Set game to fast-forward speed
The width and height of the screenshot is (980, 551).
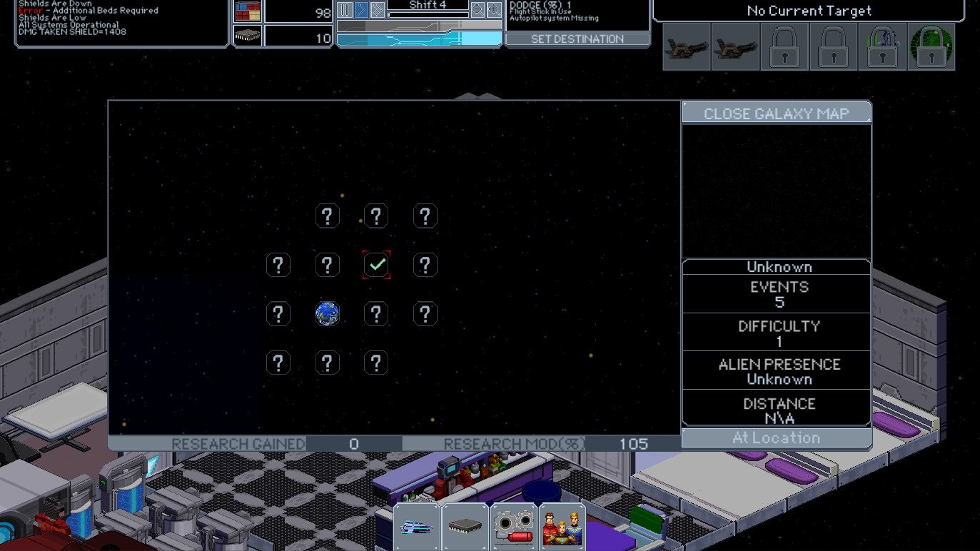[378, 10]
